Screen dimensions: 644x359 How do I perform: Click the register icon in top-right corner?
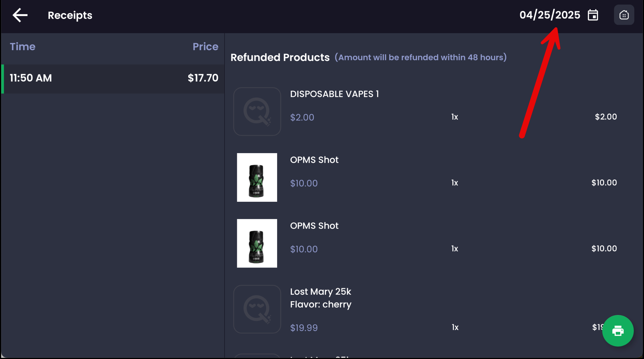[x=624, y=15]
